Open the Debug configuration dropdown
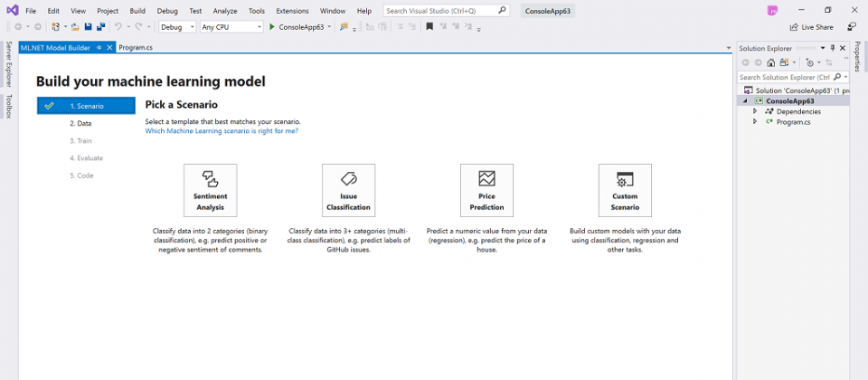Screen dimensions: 868x380 pyautogui.click(x=178, y=26)
